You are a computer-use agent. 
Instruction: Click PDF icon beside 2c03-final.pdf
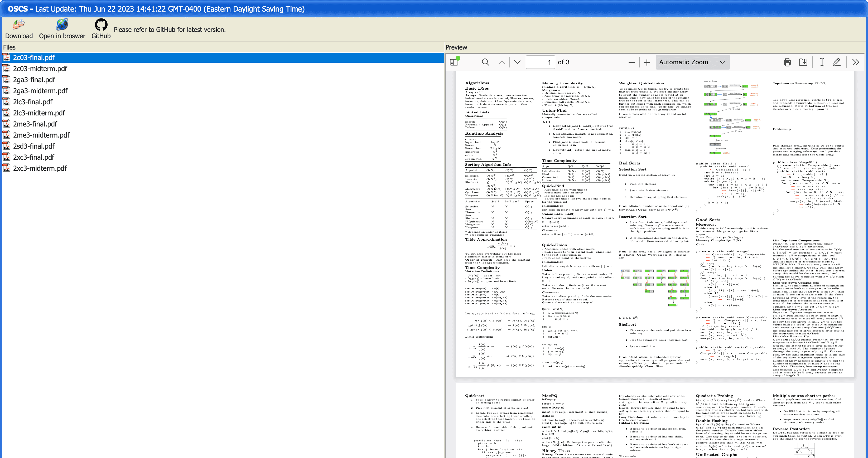point(6,57)
